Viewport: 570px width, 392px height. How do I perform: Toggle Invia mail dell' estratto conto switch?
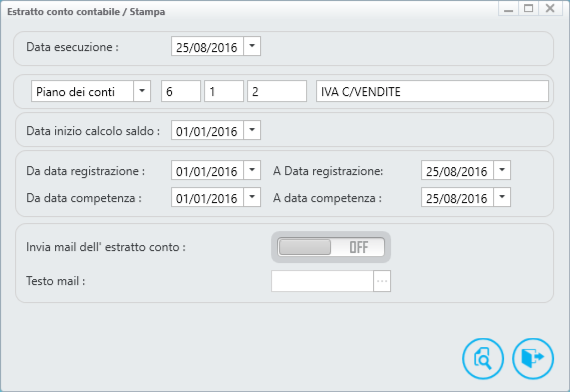[x=331, y=247]
